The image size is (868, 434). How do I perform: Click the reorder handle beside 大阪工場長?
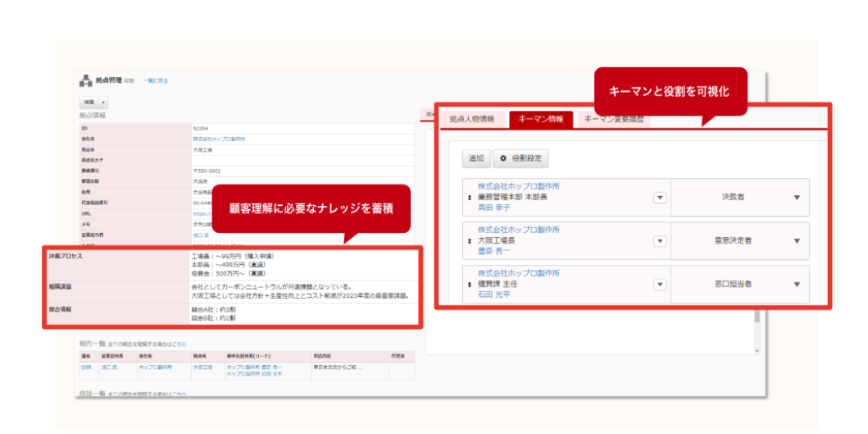[x=470, y=241]
